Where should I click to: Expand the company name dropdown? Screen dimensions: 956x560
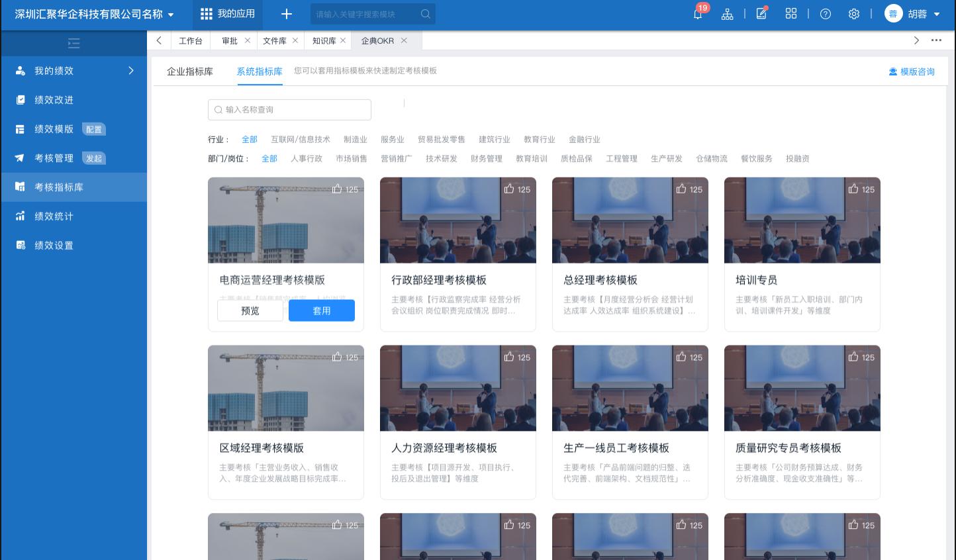pos(171,15)
